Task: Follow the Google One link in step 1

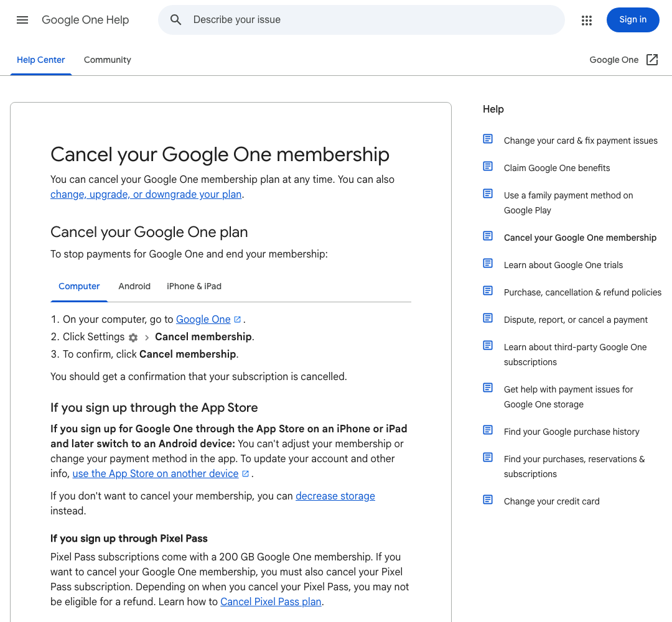Action: (x=203, y=320)
